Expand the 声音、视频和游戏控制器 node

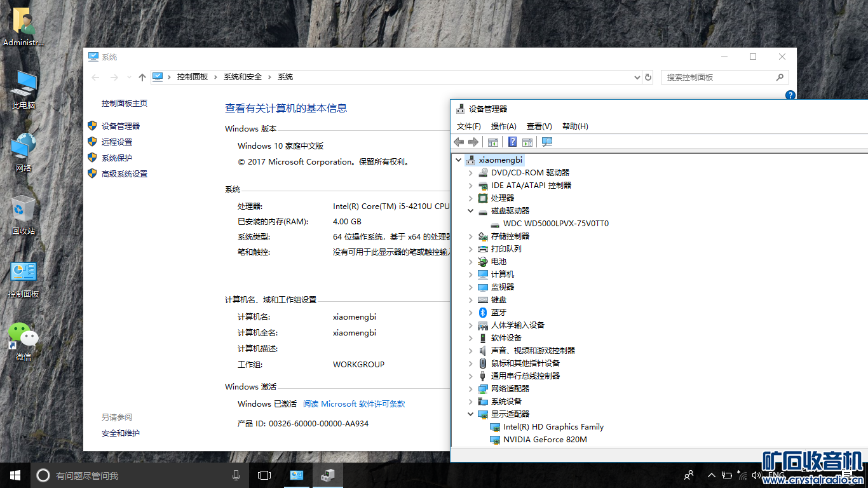[x=471, y=351]
